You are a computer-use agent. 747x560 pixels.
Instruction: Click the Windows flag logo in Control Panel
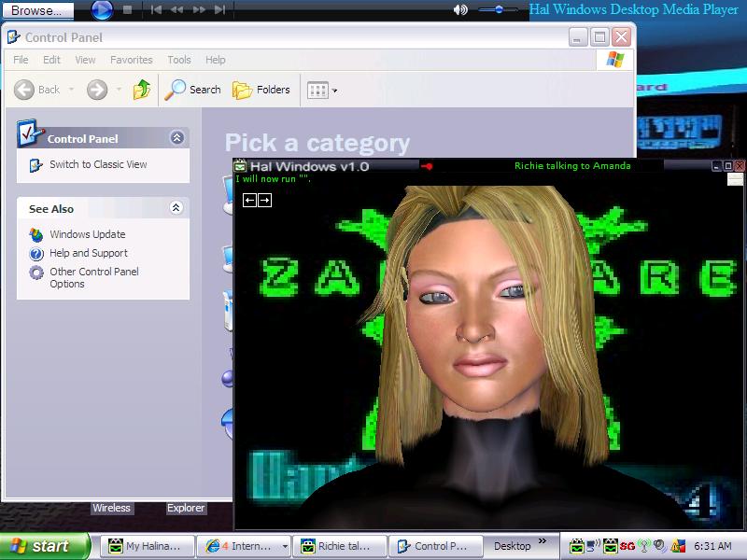(x=615, y=60)
